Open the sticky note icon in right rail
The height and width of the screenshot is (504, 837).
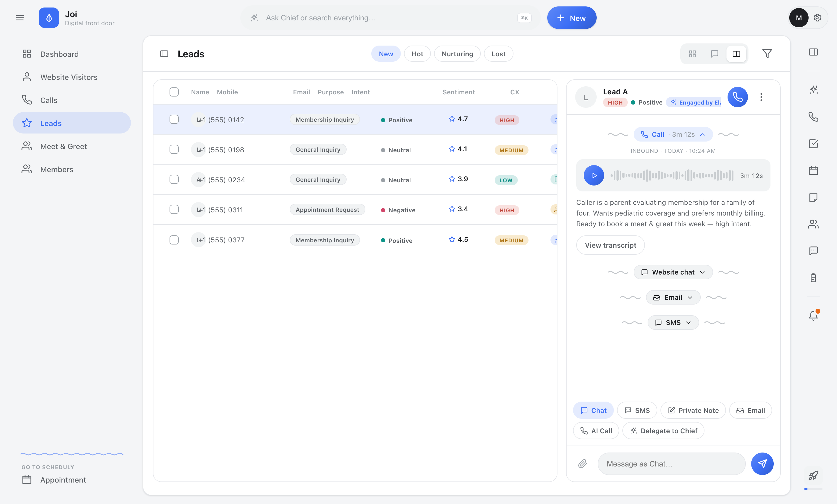813,197
